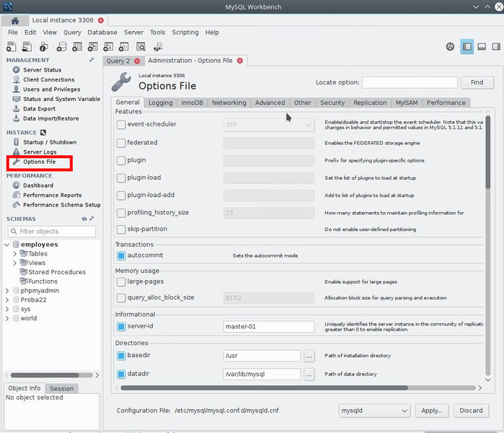This screenshot has width=504, height=433.
Task: Open the home screen tab icon
Action: (15, 21)
